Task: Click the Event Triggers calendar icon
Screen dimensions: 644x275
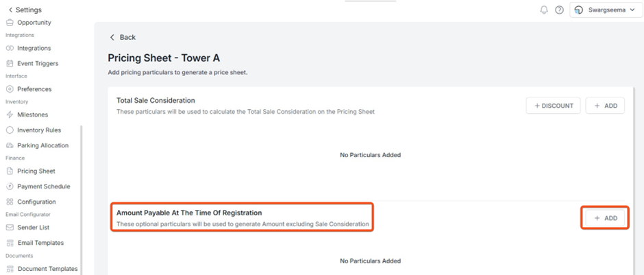Action: (x=10, y=63)
